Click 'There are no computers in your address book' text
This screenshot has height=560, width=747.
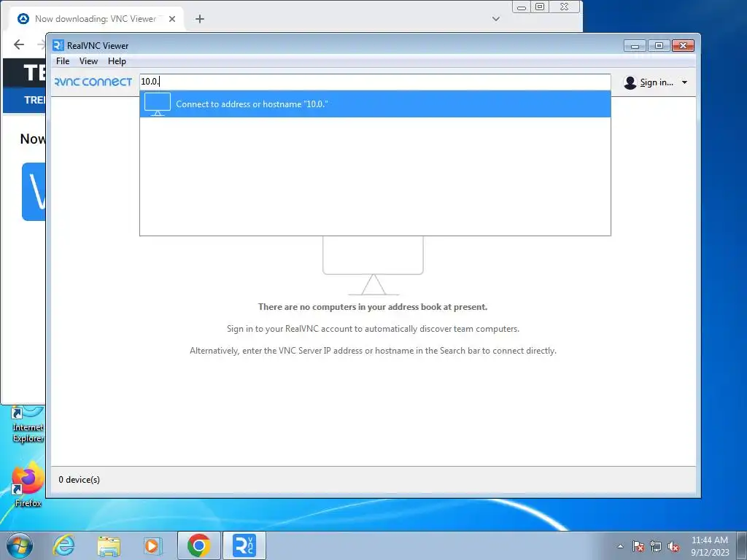pos(373,307)
